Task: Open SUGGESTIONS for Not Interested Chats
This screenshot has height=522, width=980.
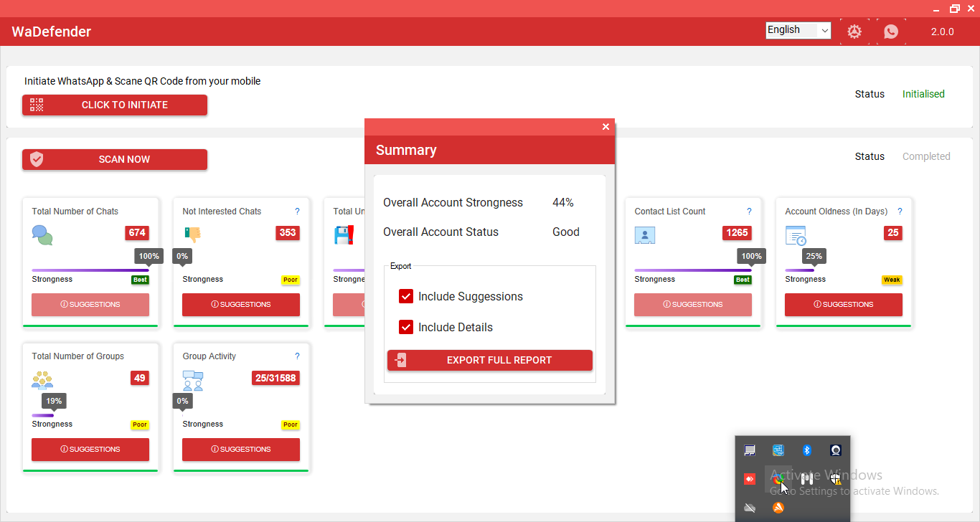Action: tap(241, 305)
